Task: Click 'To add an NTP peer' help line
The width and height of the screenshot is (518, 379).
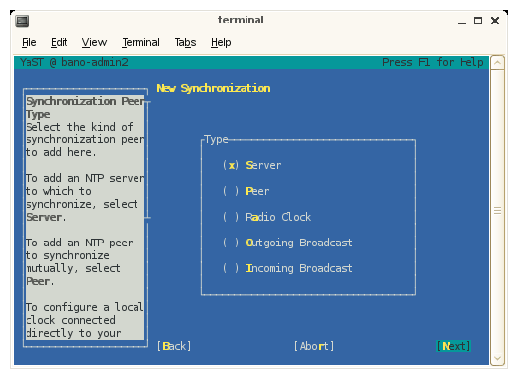Action: click(x=79, y=243)
